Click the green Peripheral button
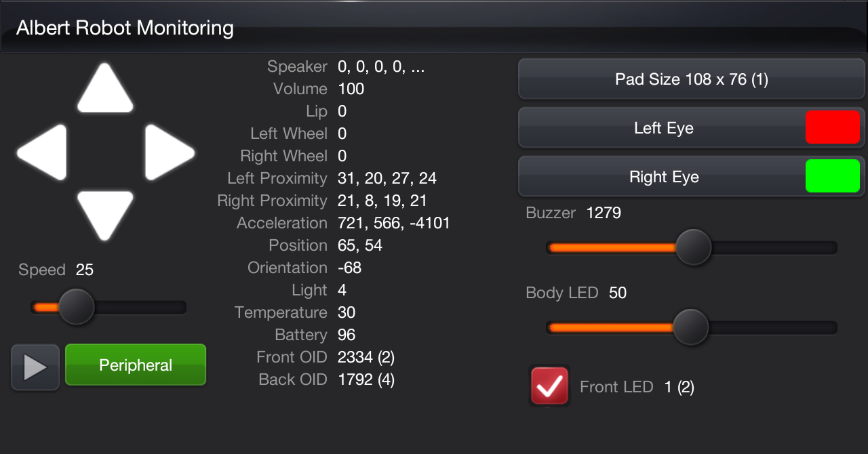Viewport: 868px width, 454px height. pos(136,365)
